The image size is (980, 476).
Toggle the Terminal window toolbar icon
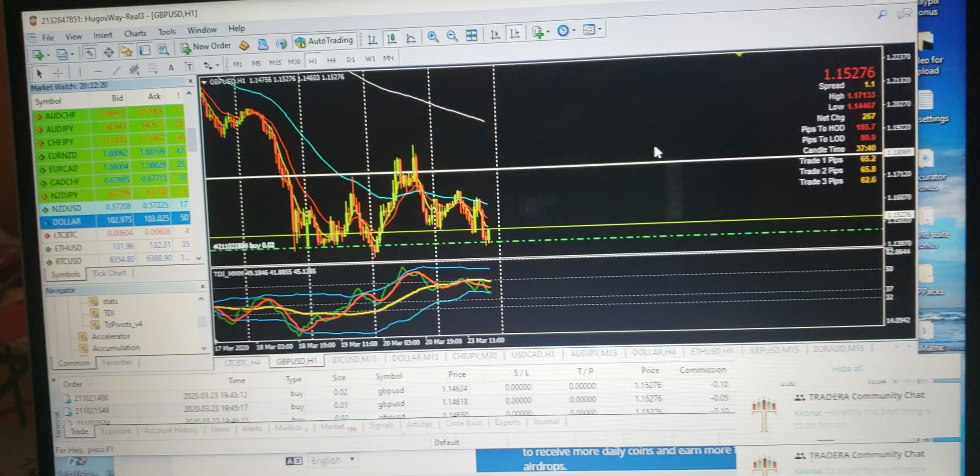tap(145, 51)
